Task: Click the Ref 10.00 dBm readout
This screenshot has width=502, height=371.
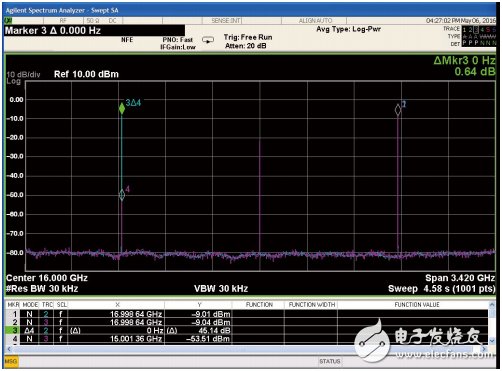Action: 86,74
